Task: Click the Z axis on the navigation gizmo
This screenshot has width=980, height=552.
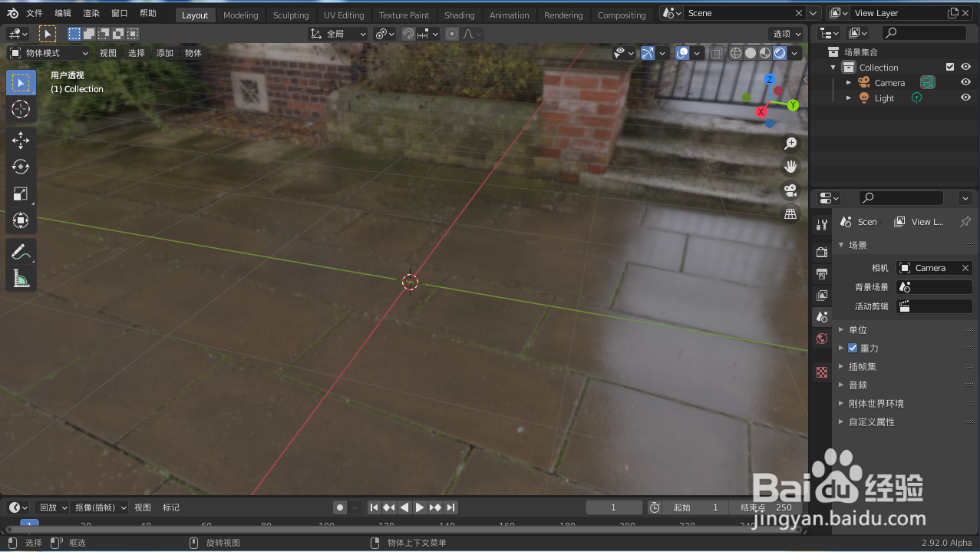Action: (x=769, y=79)
